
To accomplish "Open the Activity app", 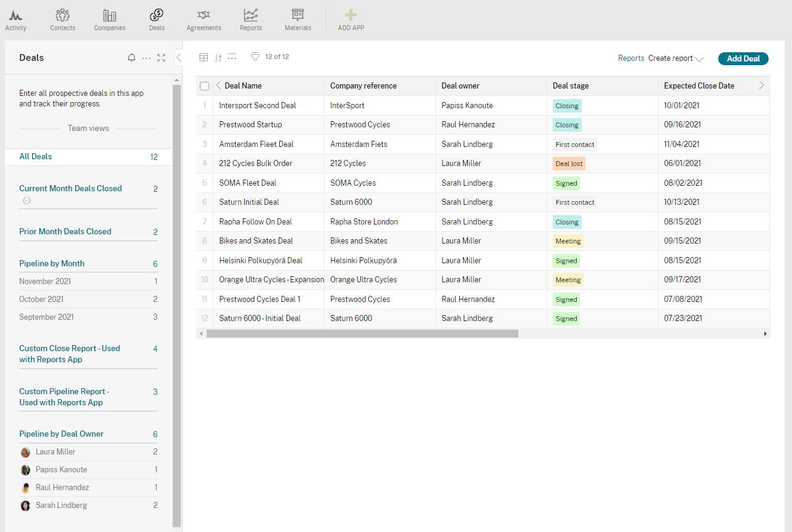I will coord(15,20).
